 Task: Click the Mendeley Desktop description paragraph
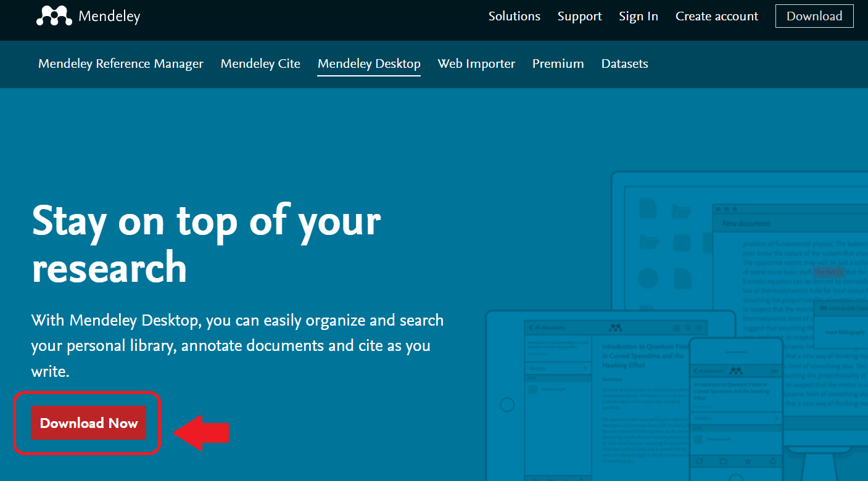(x=238, y=345)
